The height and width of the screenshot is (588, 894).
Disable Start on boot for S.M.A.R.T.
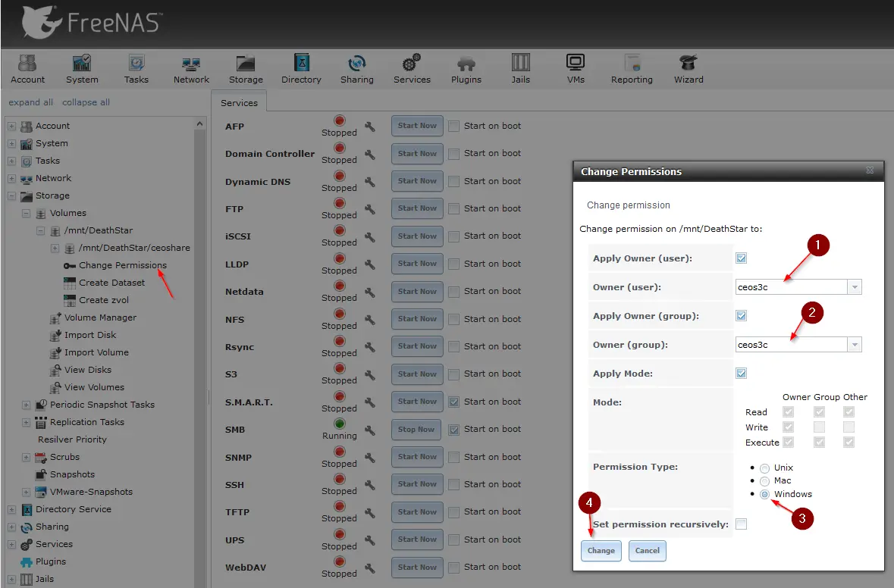(x=454, y=402)
